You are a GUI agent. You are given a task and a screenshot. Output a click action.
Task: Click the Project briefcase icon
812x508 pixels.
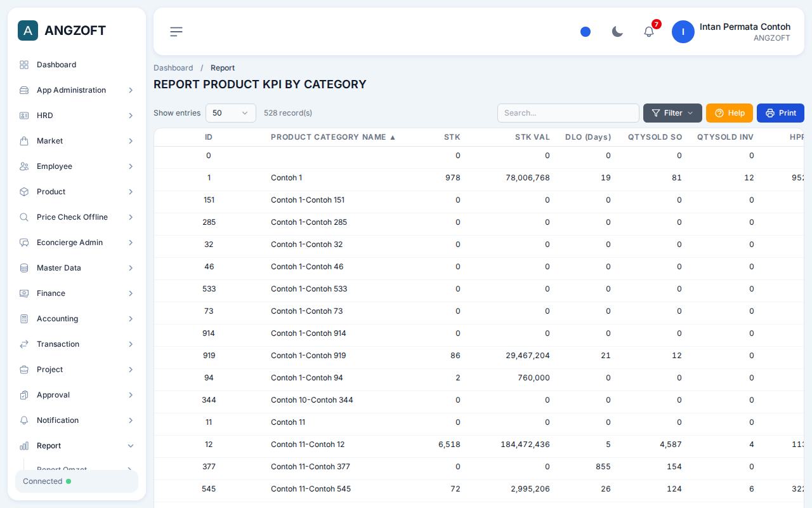[x=24, y=370]
